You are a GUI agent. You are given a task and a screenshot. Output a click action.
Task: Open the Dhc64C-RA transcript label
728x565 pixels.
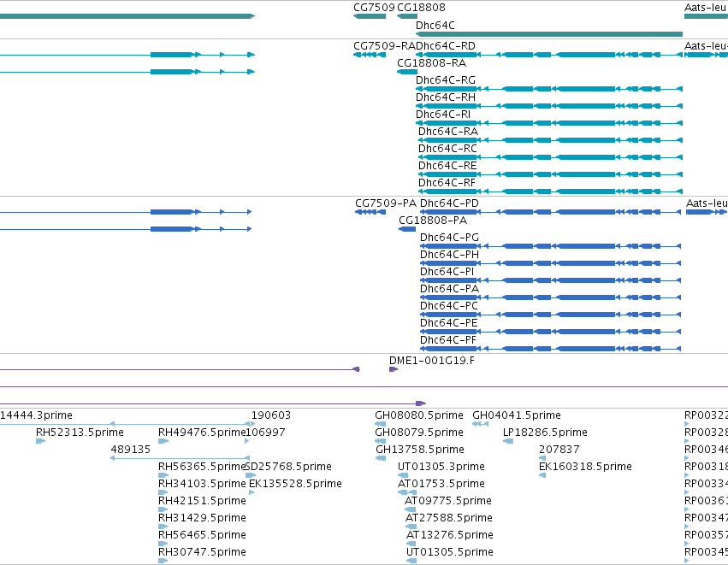pos(448,132)
